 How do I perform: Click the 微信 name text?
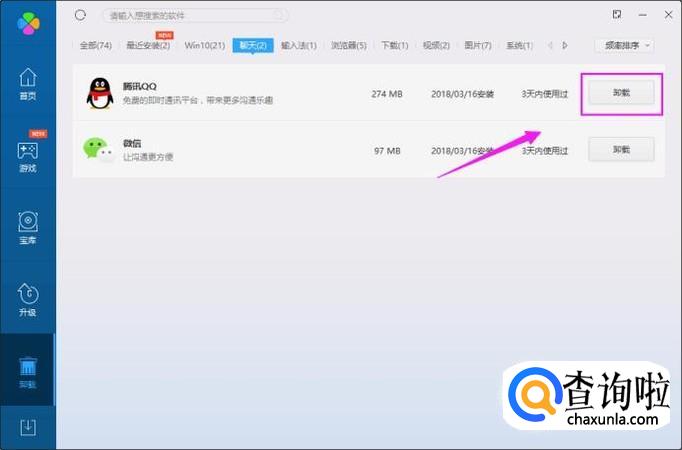pos(132,143)
